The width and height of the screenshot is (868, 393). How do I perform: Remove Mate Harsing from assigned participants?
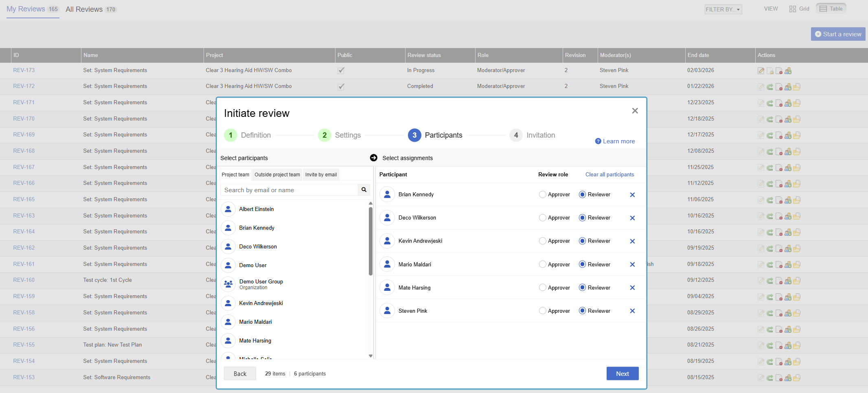pos(632,288)
